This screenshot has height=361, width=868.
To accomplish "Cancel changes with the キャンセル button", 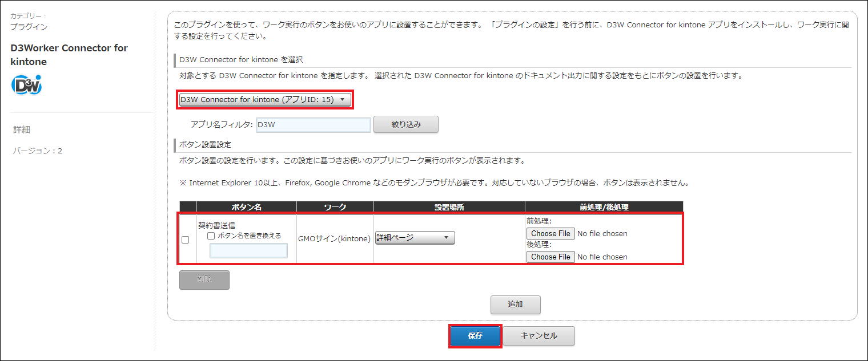I will pos(539,336).
